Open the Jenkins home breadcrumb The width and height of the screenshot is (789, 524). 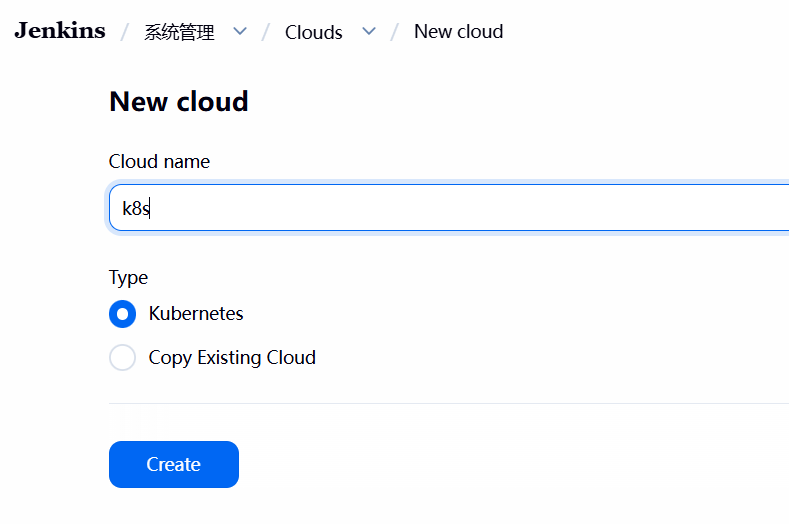(x=60, y=31)
